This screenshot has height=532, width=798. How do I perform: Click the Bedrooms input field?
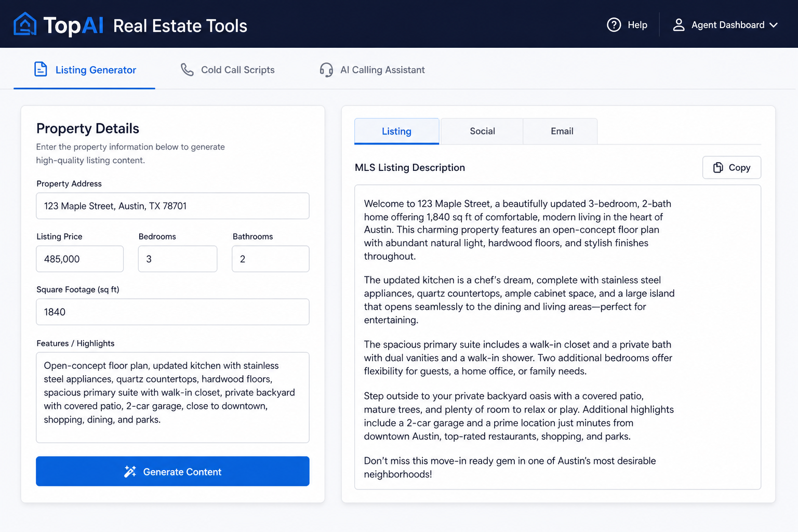177,259
